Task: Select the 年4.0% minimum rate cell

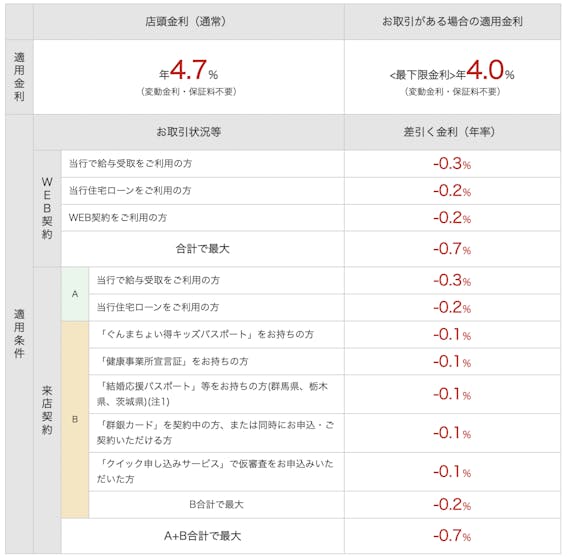Action: 452,77
